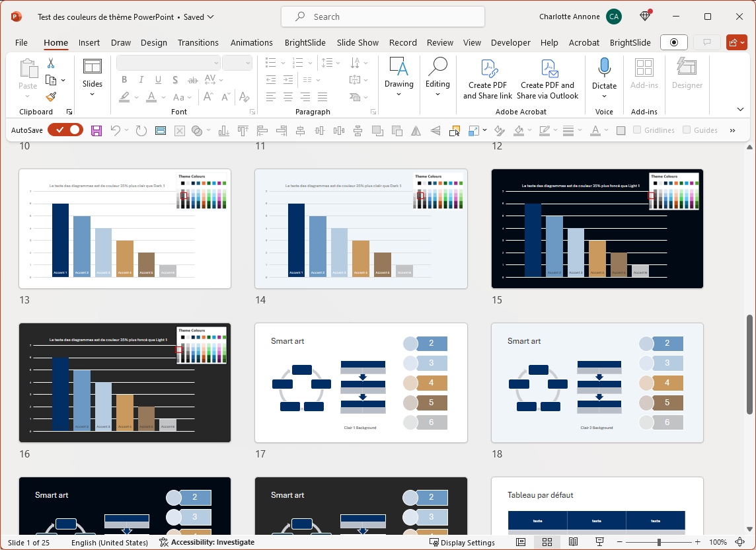This screenshot has height=550, width=756.
Task: Switch to the Design tab
Action: (154, 42)
